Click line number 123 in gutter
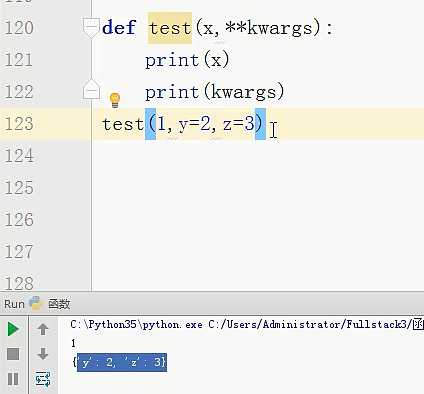 [19, 124]
